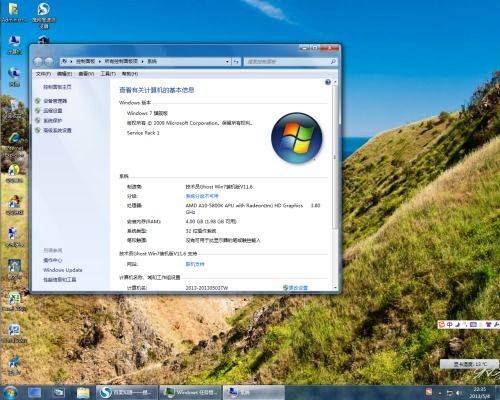500x400 pixels.
Task: Click the Forward navigation button
Action: point(49,61)
